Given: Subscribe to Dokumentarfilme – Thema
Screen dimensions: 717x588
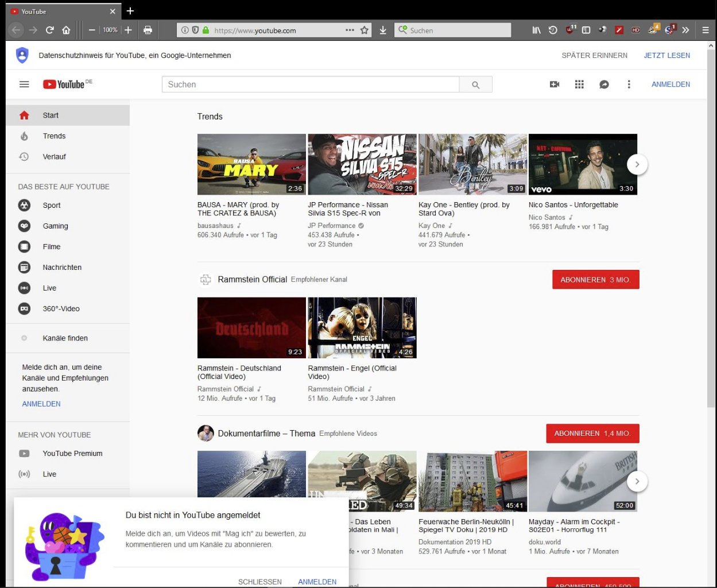Looking at the screenshot, I should pyautogui.click(x=592, y=434).
